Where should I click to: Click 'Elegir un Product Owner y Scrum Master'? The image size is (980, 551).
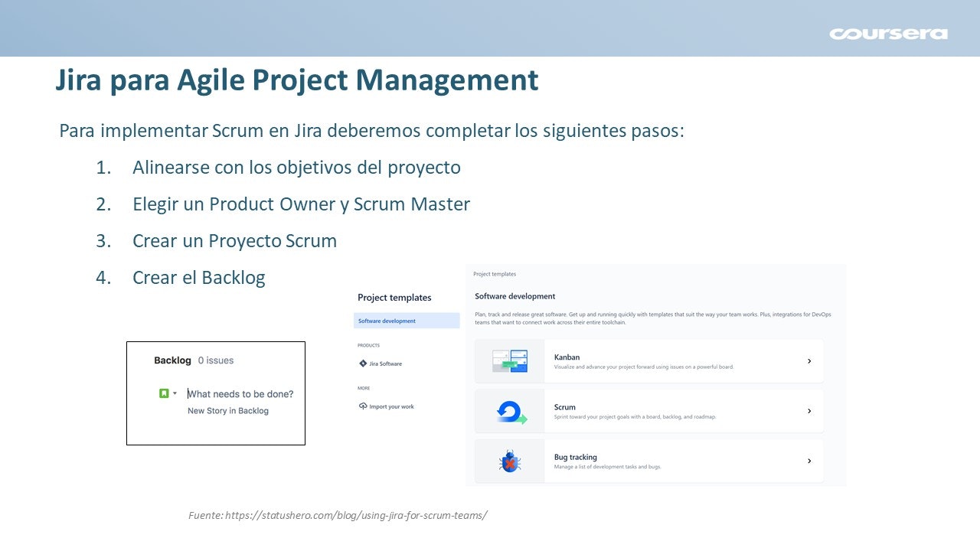click(301, 204)
